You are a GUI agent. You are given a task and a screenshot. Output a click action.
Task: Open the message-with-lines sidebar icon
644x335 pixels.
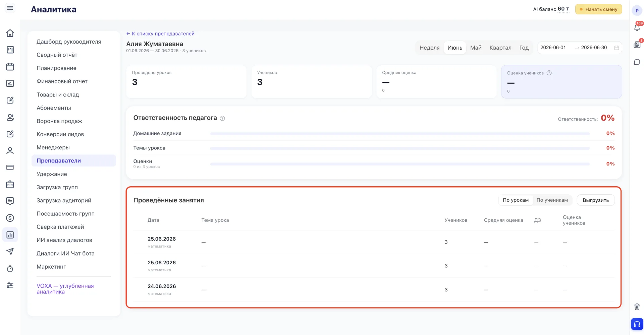(x=10, y=201)
